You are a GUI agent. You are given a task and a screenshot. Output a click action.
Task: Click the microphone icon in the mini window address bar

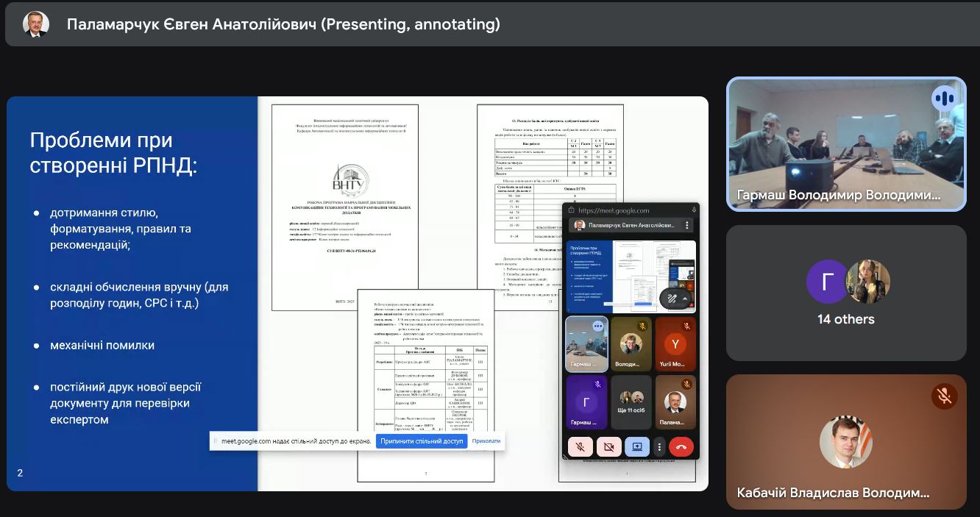[x=693, y=210]
